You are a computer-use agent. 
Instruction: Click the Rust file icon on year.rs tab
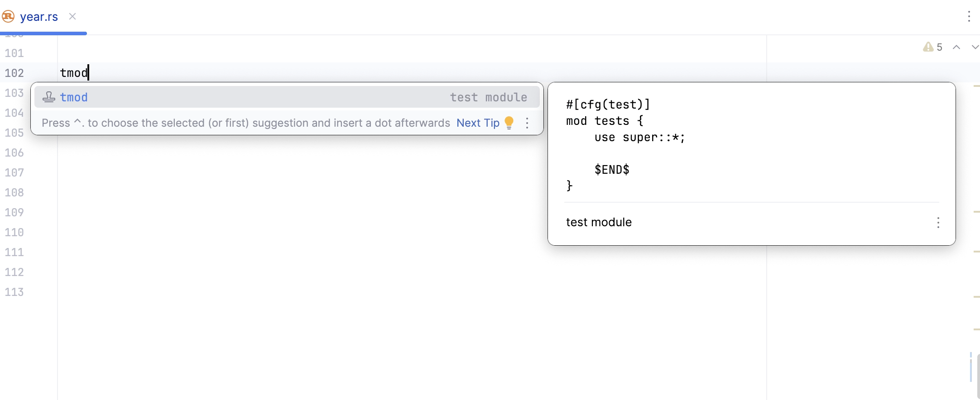coord(8,17)
